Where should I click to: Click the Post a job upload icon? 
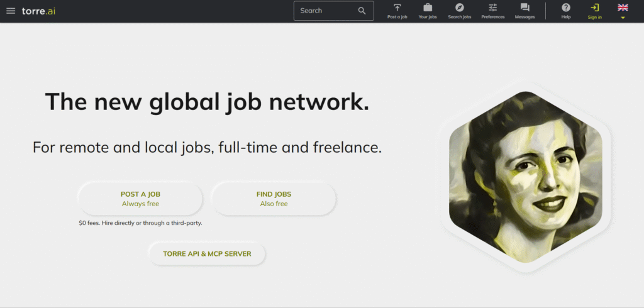[397, 8]
